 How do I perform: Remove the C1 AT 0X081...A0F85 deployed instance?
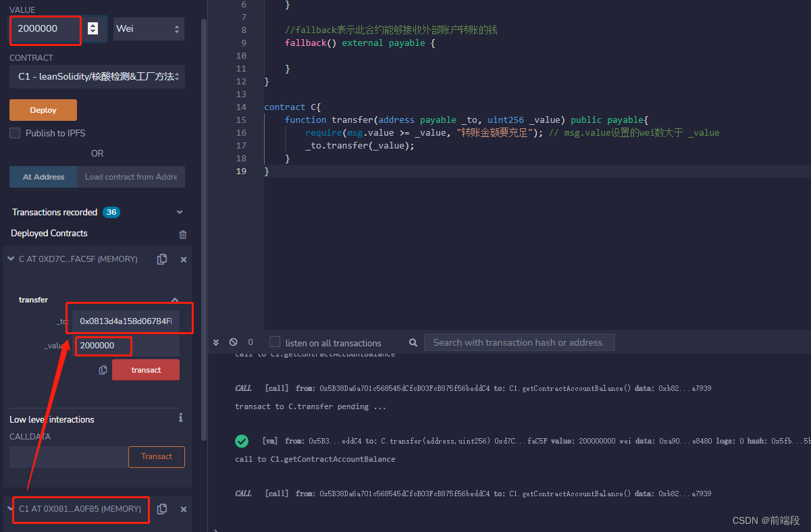(x=183, y=509)
